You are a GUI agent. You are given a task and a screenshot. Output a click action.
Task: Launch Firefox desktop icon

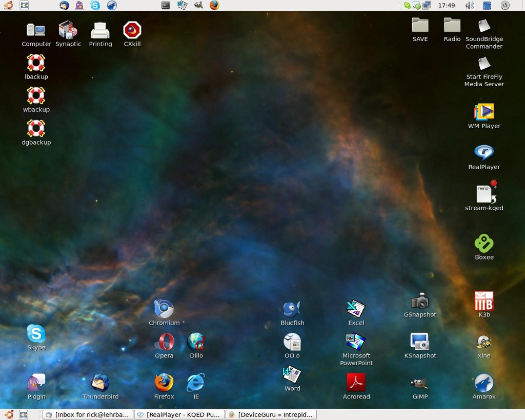pyautogui.click(x=164, y=383)
